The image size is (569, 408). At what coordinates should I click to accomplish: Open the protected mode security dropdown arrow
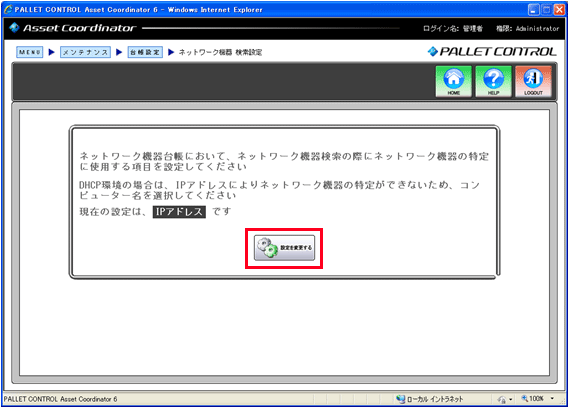[x=511, y=399]
